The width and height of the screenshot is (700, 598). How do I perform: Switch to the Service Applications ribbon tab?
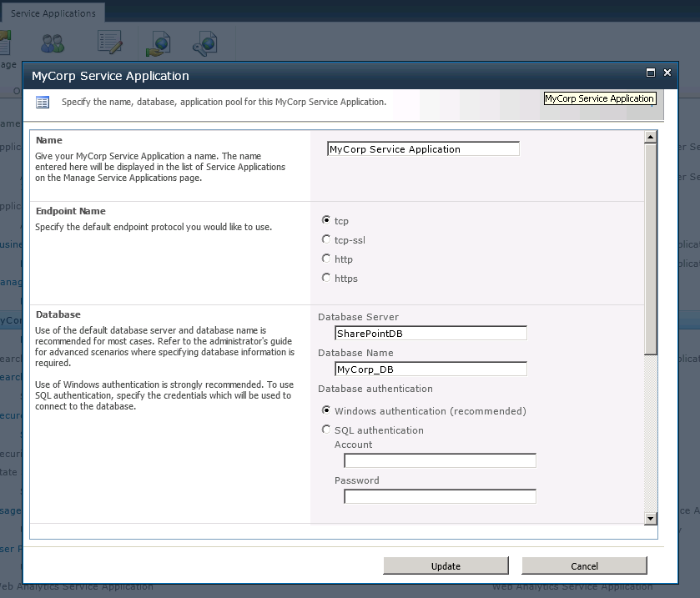point(53,13)
